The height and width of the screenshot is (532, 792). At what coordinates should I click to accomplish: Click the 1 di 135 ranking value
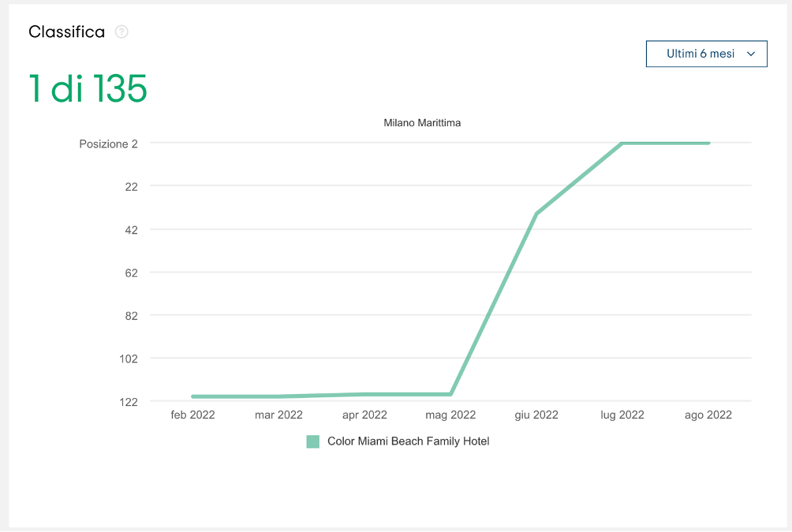coord(88,88)
